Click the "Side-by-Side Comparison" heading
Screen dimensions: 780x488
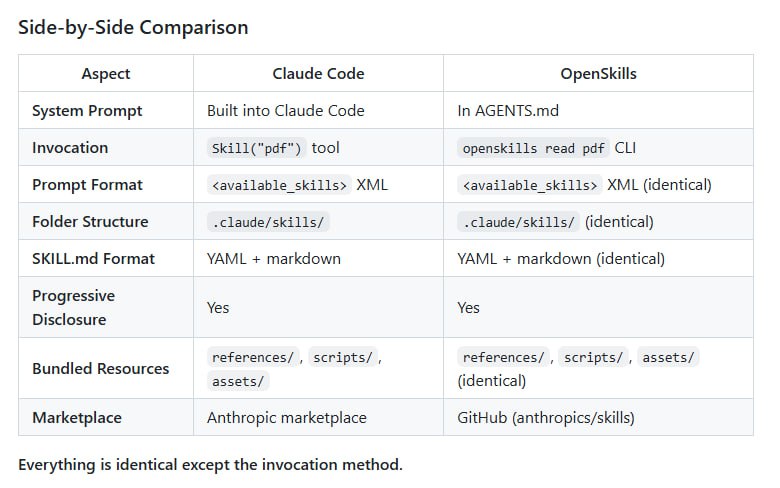coord(133,27)
